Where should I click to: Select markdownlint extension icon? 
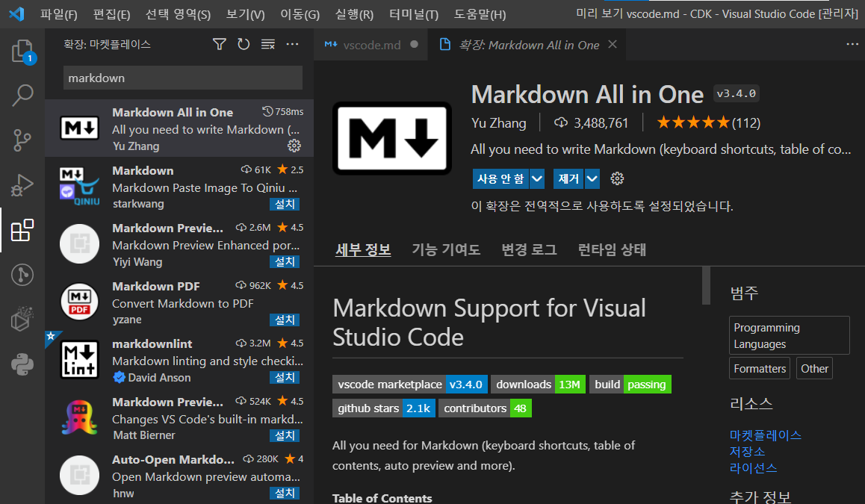coord(79,360)
